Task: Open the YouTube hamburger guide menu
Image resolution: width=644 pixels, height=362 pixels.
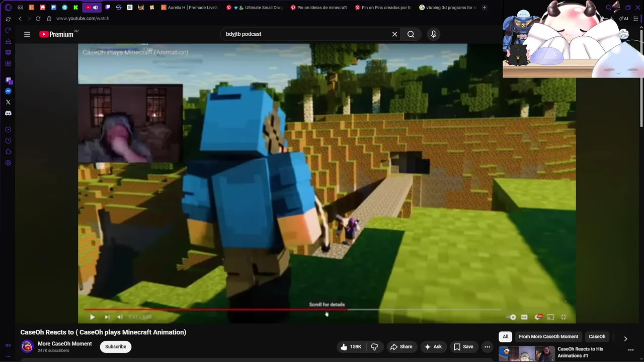Action: (27, 34)
